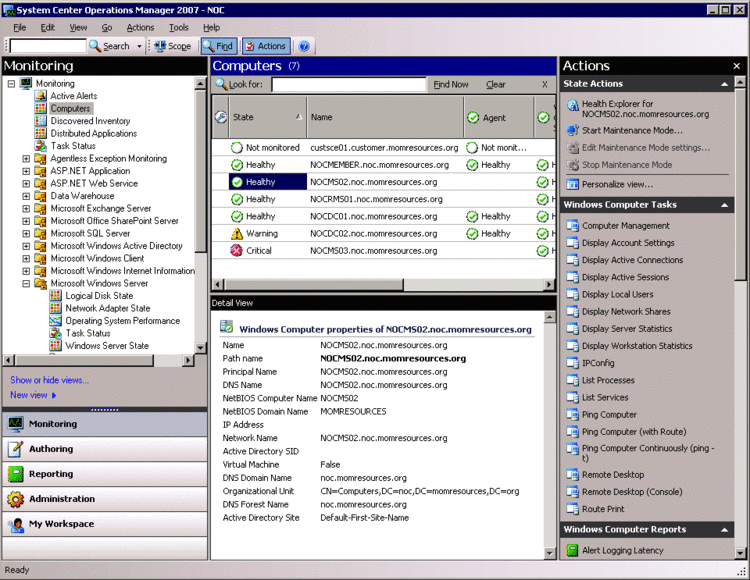Click the Look for input field
The image size is (750, 580).
(x=348, y=85)
